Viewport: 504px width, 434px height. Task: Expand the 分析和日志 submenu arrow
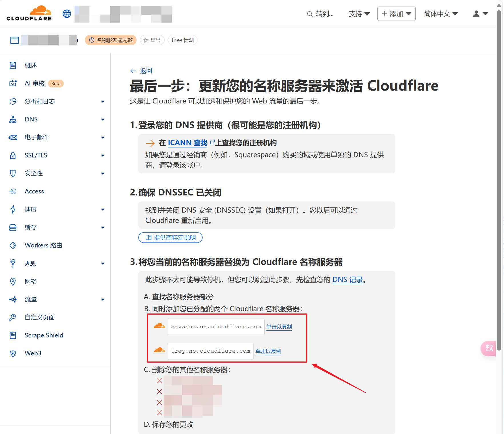(x=103, y=101)
